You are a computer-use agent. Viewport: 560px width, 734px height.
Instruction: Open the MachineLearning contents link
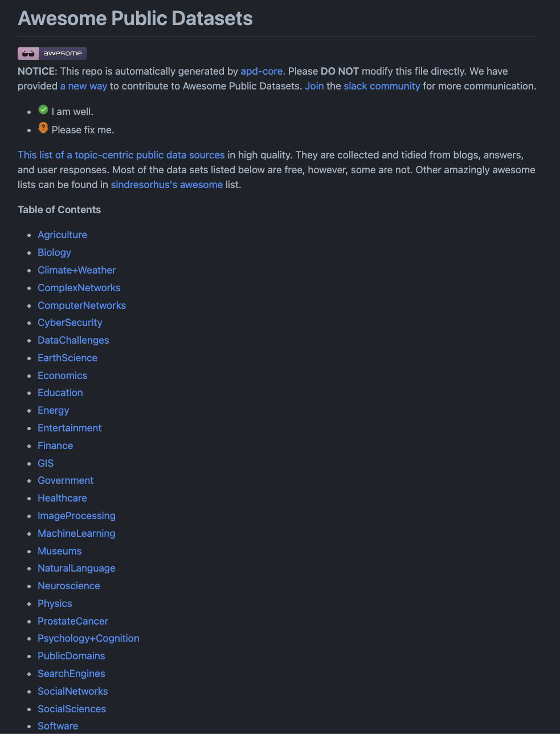(x=76, y=533)
